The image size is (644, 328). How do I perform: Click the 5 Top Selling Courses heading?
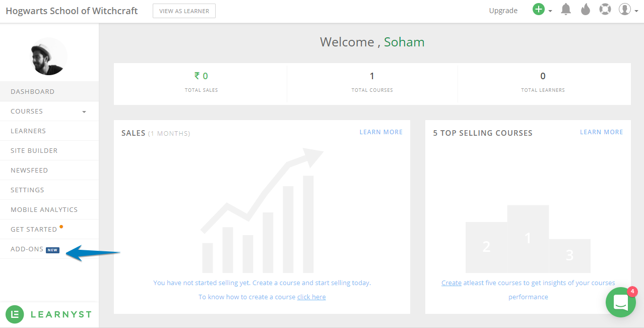pos(483,133)
